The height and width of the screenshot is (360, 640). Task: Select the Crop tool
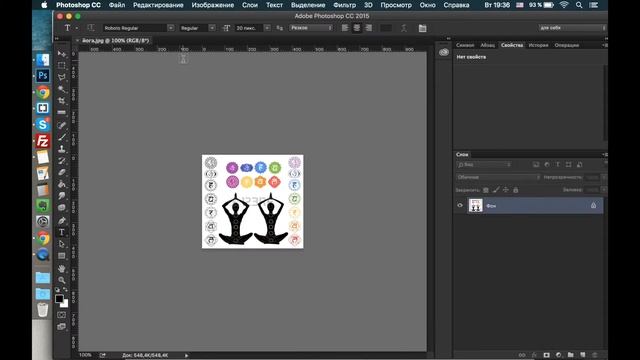[x=62, y=100]
